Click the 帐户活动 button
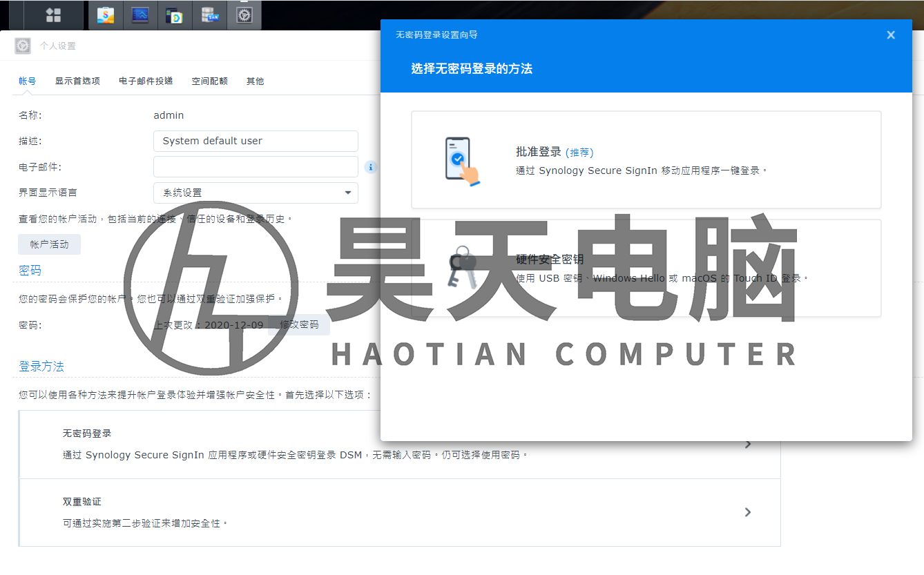924x575 pixels. point(49,244)
